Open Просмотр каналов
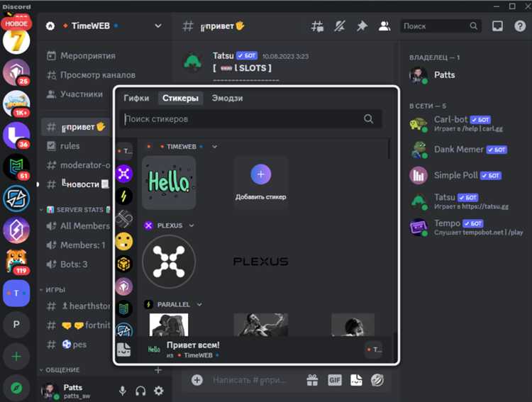Screen dimensions: 532x402 tap(91, 74)
